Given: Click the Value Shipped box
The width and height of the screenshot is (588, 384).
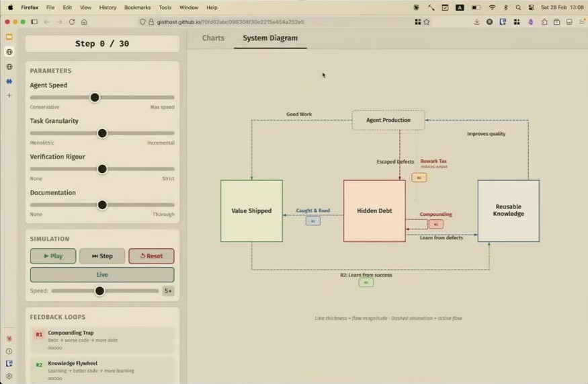Looking at the screenshot, I should [x=251, y=211].
